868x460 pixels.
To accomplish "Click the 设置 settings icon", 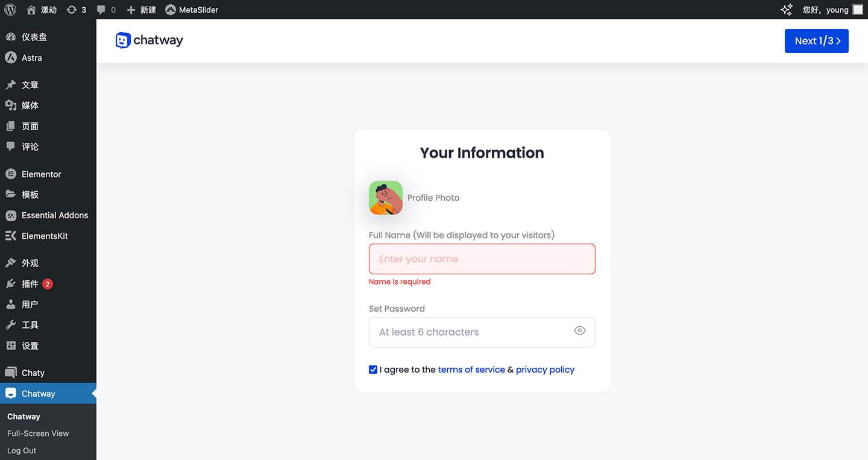I will point(10,345).
